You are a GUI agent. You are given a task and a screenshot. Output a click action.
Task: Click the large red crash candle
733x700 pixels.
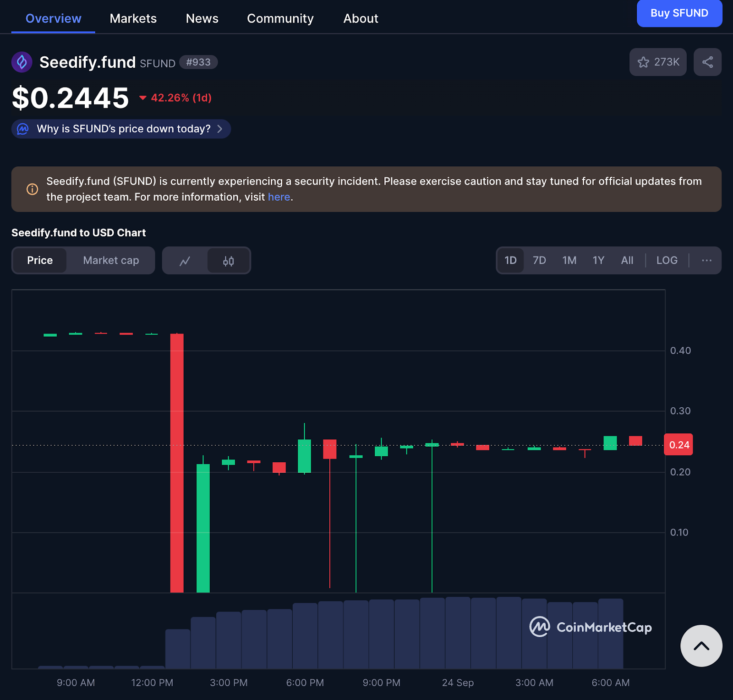point(177,463)
